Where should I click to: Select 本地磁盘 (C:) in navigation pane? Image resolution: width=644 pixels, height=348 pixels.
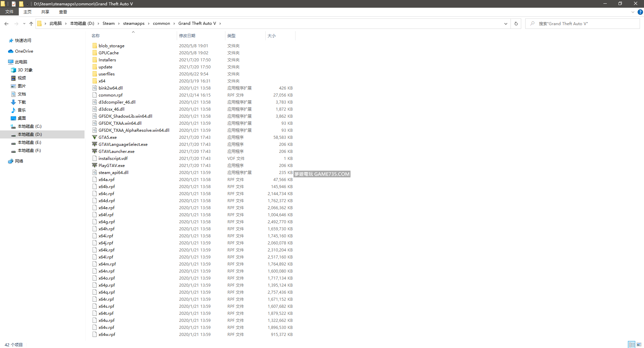[x=30, y=126]
